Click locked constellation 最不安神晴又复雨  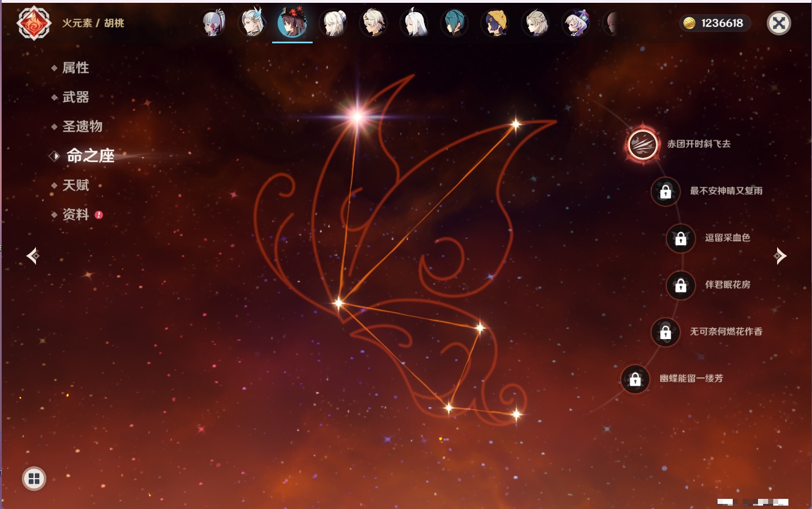pyautogui.click(x=665, y=191)
